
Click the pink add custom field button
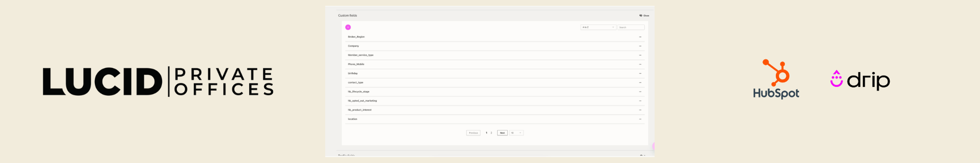pos(348,27)
